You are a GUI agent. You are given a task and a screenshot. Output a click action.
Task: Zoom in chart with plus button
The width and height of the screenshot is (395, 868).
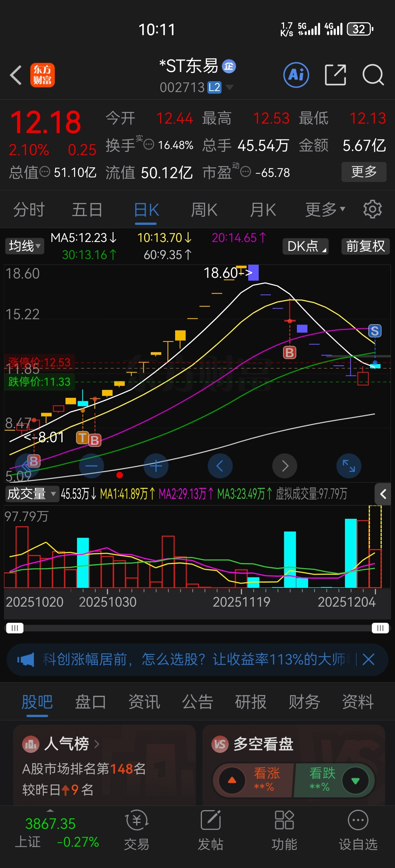[156, 466]
